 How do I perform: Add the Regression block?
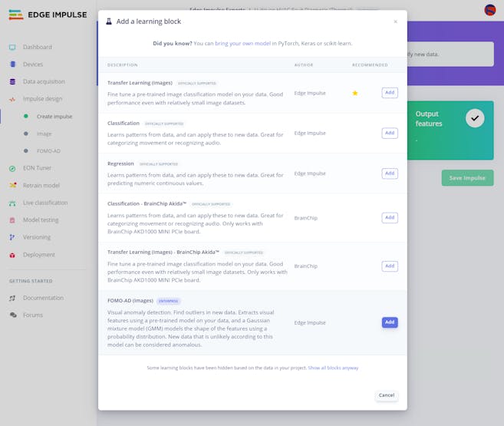tap(390, 173)
